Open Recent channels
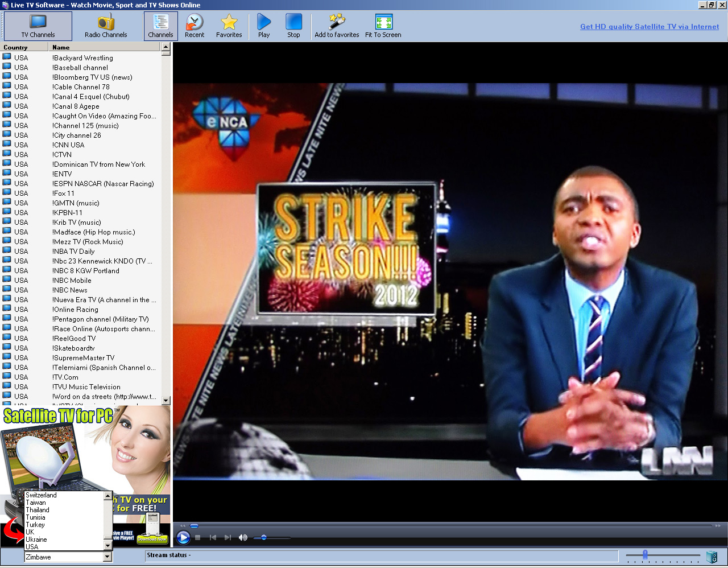The image size is (728, 568). click(195, 26)
